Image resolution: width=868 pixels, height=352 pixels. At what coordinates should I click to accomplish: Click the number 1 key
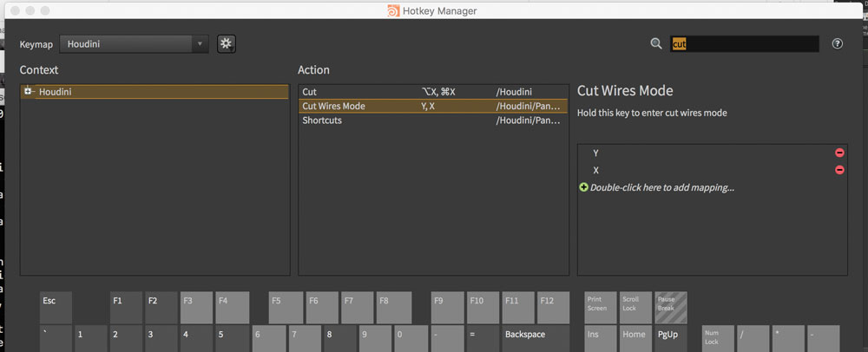click(91, 339)
